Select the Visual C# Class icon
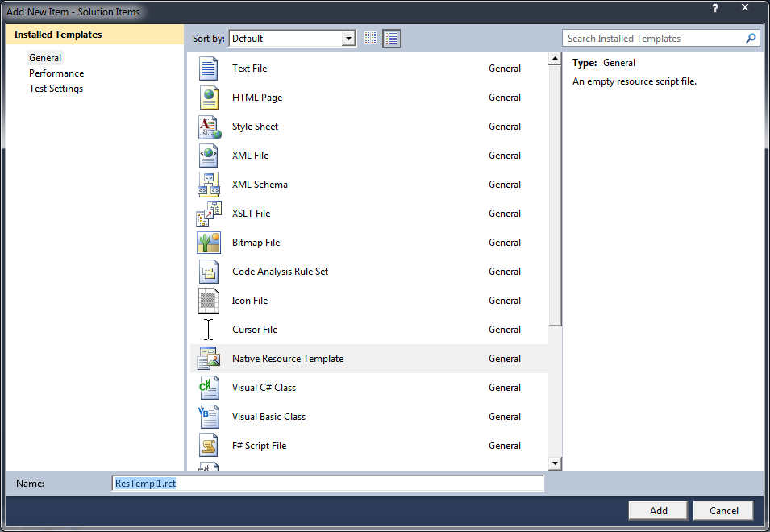Screen dimensions: 770x532 click(209, 388)
